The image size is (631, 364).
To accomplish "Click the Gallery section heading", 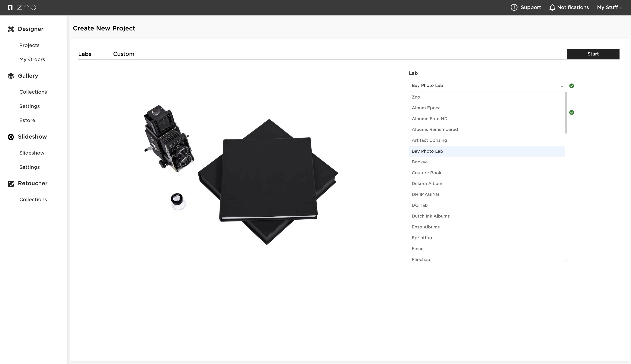I will (x=28, y=76).
